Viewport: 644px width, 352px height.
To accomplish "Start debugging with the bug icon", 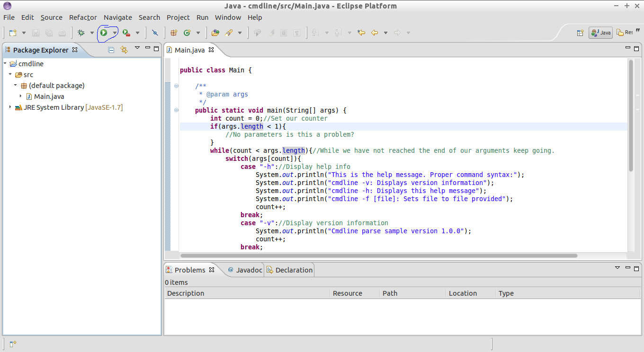I will pos(81,33).
